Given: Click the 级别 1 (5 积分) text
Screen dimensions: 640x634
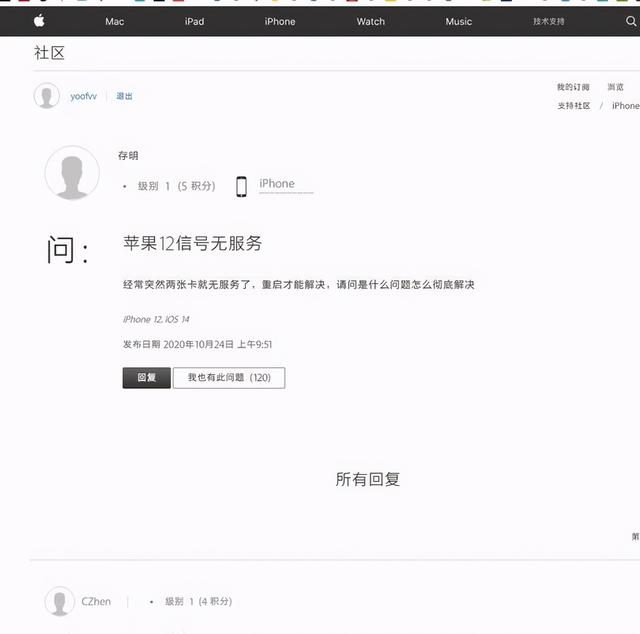Looking at the screenshot, I should click(x=176, y=186).
